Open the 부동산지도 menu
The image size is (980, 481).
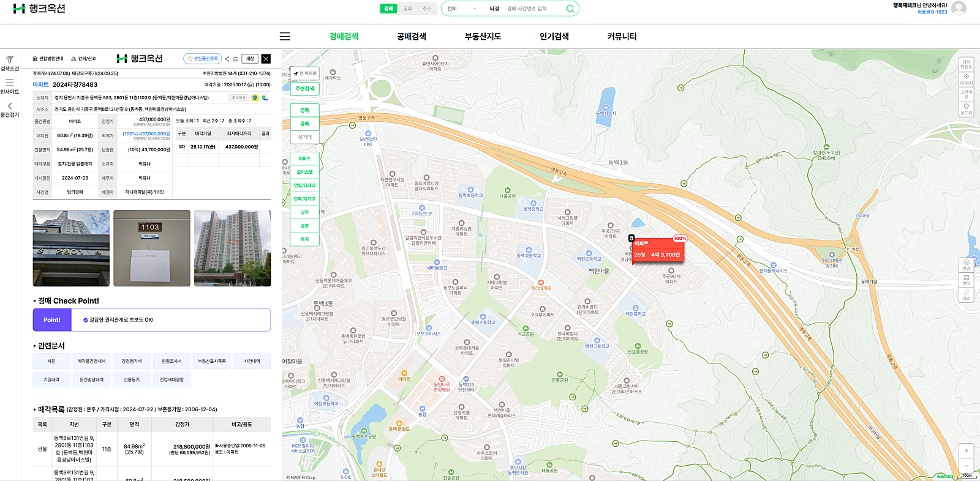[x=483, y=37]
